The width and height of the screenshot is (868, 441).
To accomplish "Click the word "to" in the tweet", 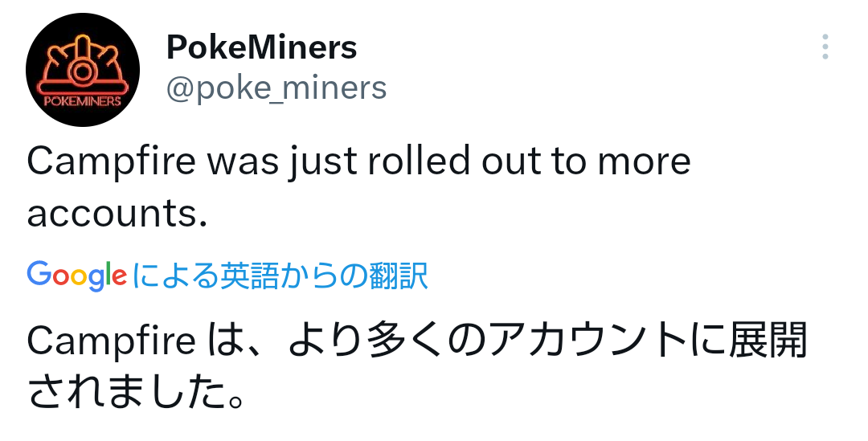I will 569,161.
